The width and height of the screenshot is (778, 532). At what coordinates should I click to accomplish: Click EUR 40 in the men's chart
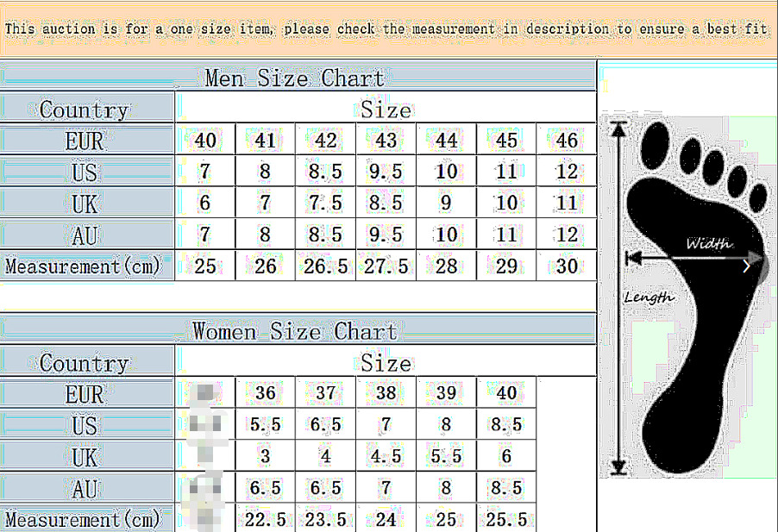click(205, 141)
